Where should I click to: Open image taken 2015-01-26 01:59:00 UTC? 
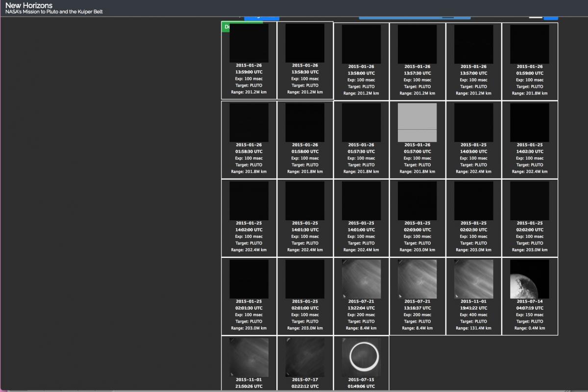click(x=529, y=45)
